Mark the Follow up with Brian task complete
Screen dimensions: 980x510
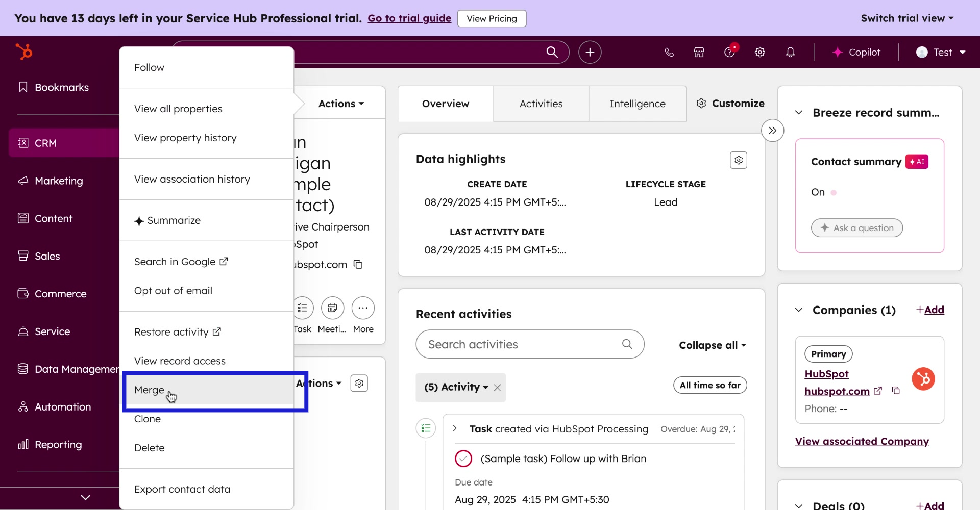(x=463, y=458)
